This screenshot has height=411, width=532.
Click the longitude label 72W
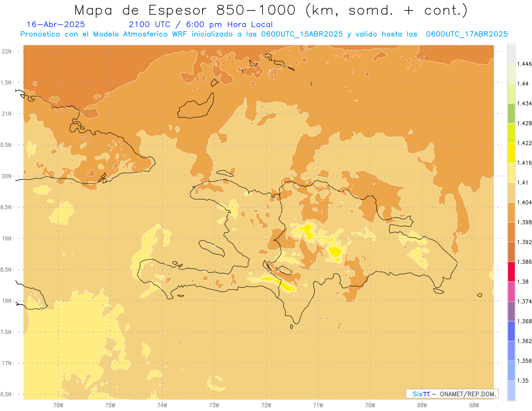[x=266, y=405]
